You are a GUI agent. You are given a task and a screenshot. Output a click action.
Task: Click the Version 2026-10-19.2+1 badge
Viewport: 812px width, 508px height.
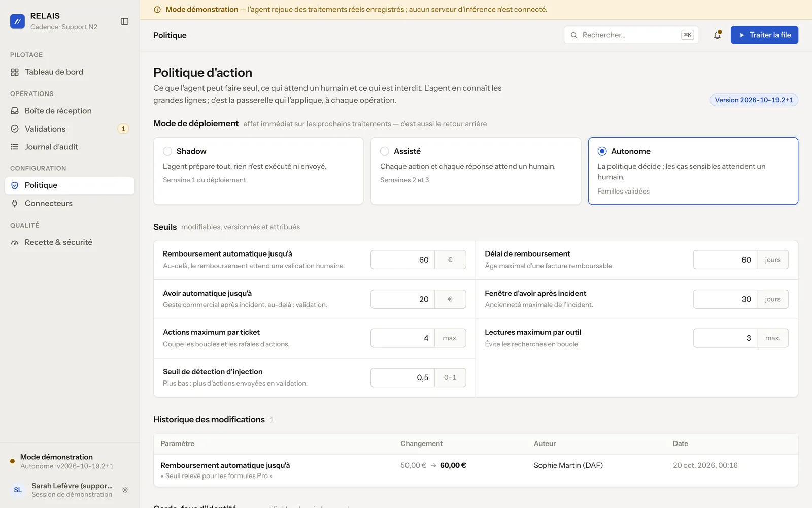pyautogui.click(x=754, y=100)
